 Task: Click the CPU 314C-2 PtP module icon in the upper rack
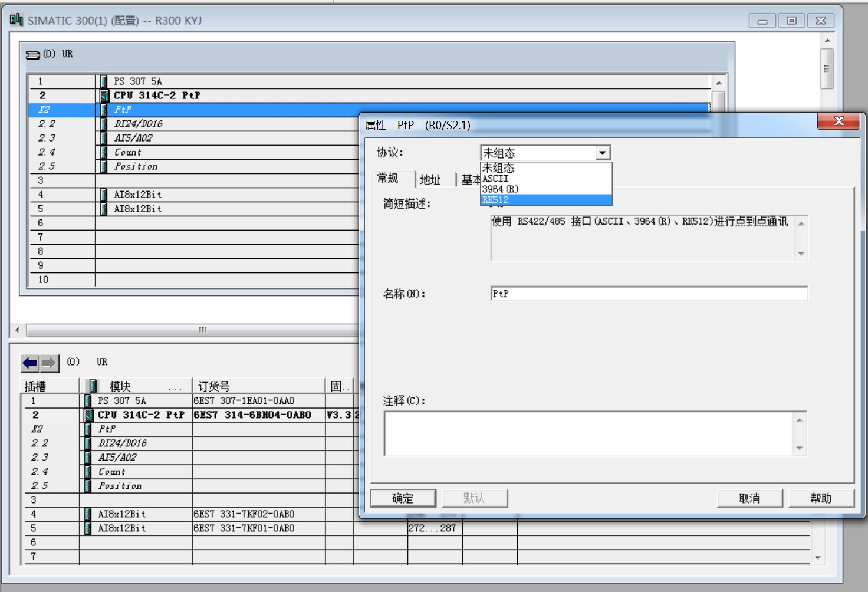(104, 96)
